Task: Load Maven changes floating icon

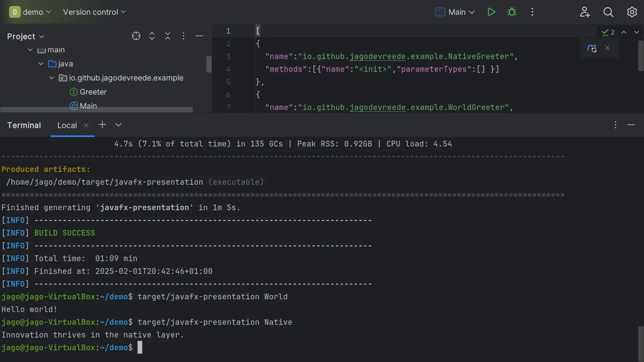Action: [592, 48]
